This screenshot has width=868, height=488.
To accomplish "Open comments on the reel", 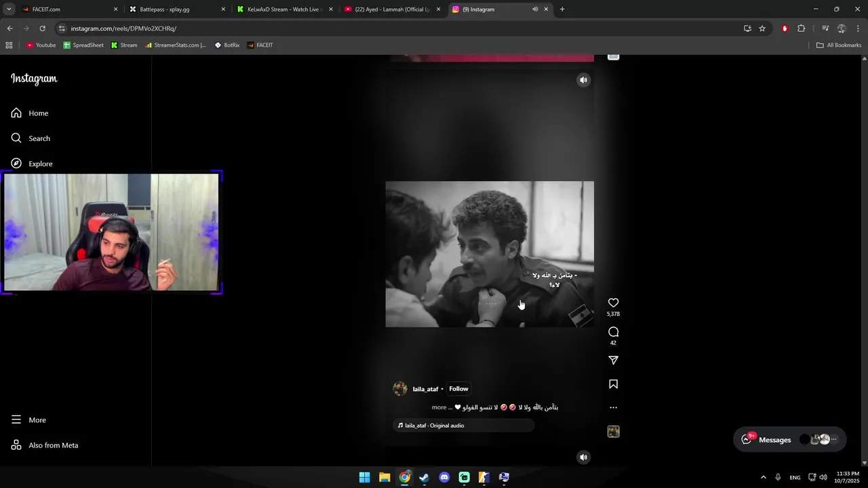I will coord(613,332).
